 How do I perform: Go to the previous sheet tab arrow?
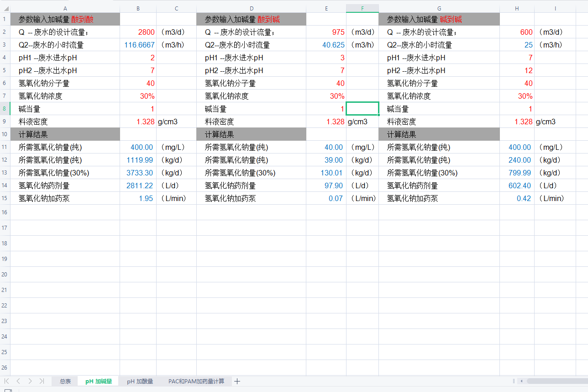(18, 381)
